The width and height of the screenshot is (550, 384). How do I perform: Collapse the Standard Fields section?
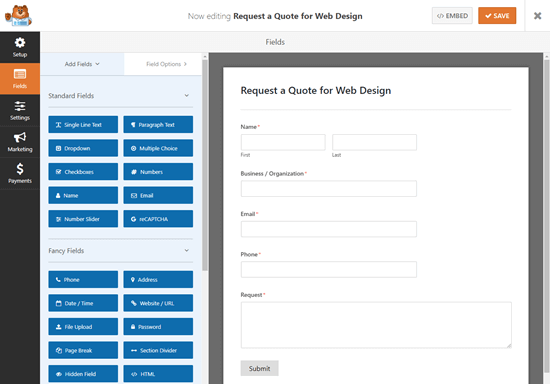(187, 95)
